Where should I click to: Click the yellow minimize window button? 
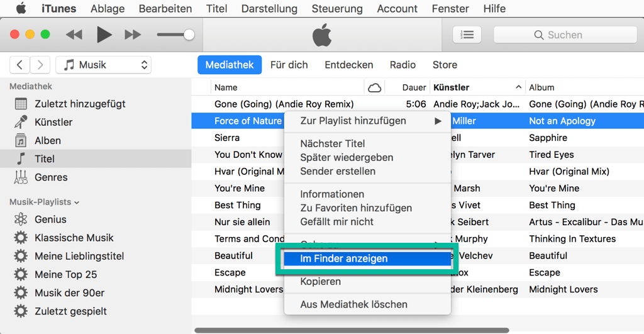[x=30, y=35]
